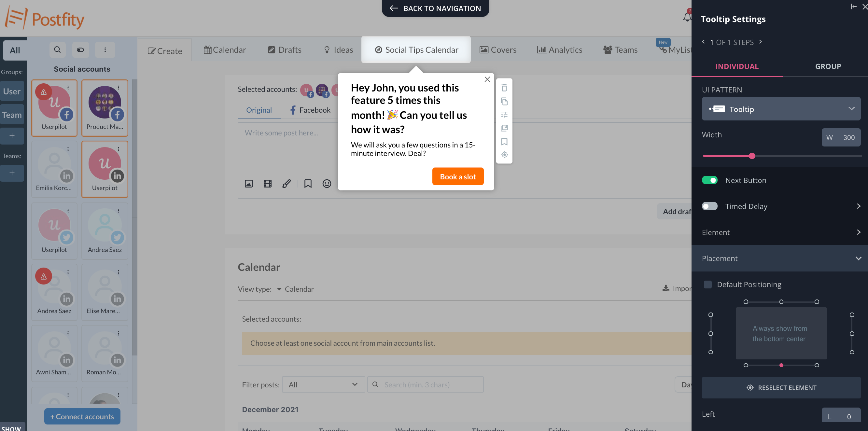
Task: Click the copy icon in tooltip sidebar
Action: [x=504, y=102]
